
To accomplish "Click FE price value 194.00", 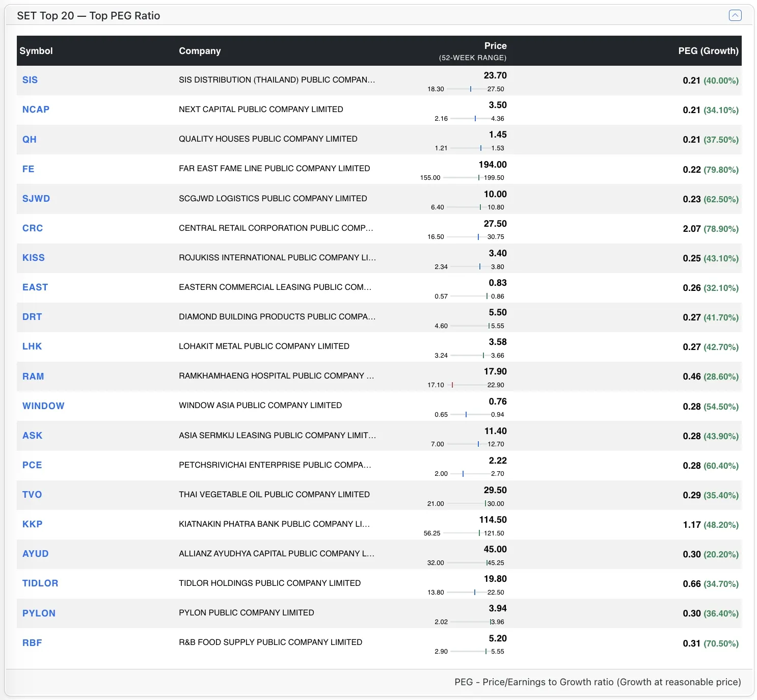I will click(x=493, y=165).
